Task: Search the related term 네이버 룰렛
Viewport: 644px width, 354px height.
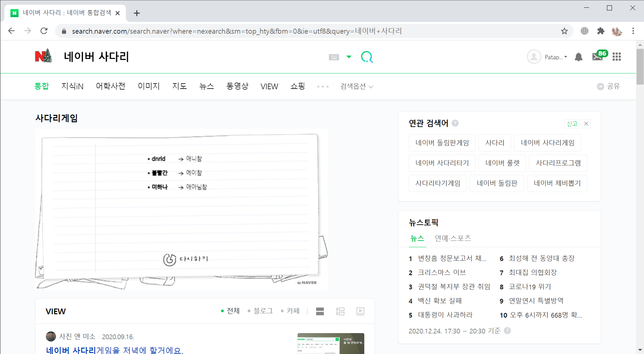Action: [x=502, y=163]
